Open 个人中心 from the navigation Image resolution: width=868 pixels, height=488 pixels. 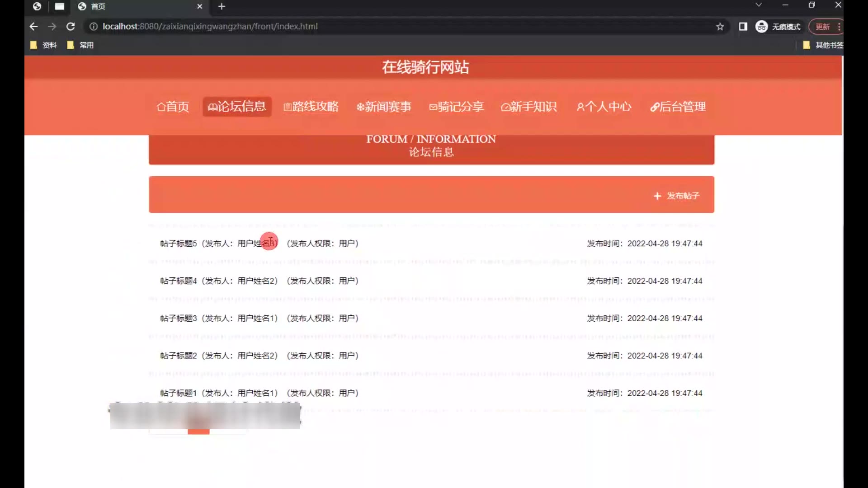(604, 107)
